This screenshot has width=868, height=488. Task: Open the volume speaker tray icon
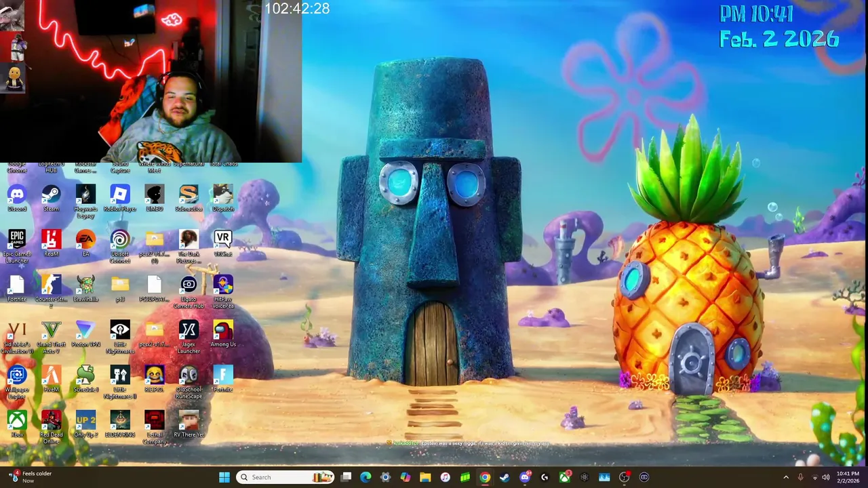(x=826, y=477)
